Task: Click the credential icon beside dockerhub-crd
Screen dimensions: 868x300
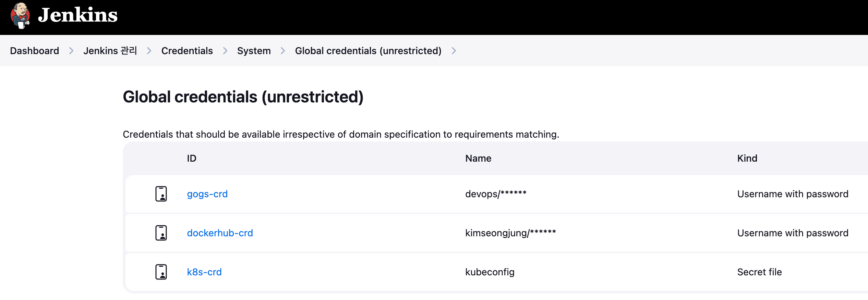Action: (x=161, y=233)
